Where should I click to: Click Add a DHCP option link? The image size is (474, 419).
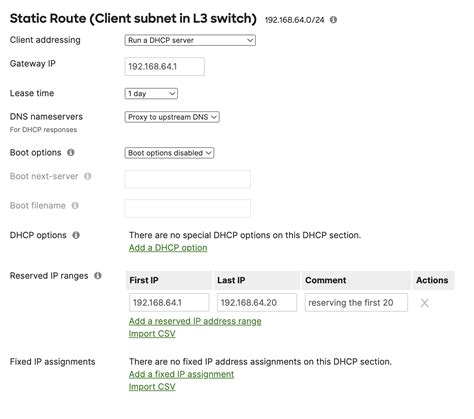[x=168, y=248]
